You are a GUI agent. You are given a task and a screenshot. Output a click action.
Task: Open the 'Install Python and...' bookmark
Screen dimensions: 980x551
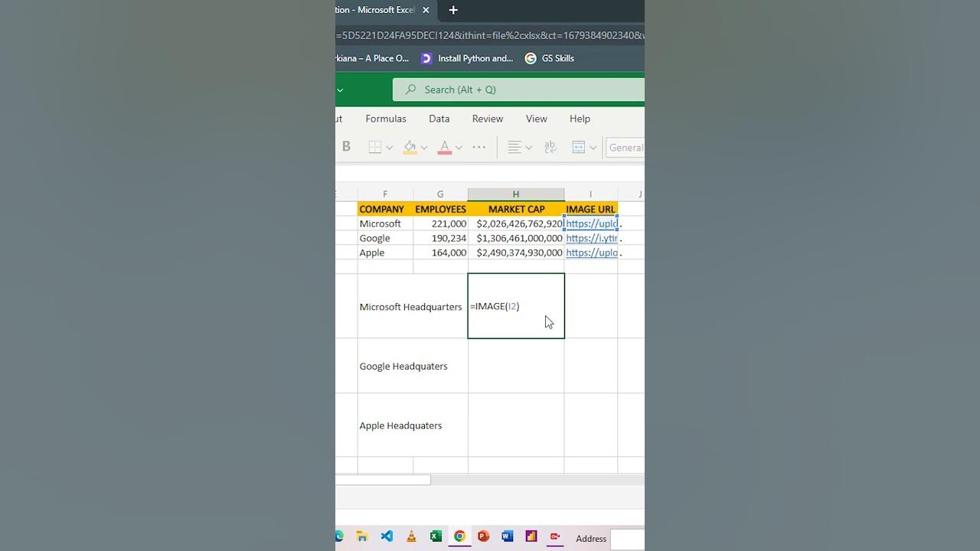pos(467,58)
